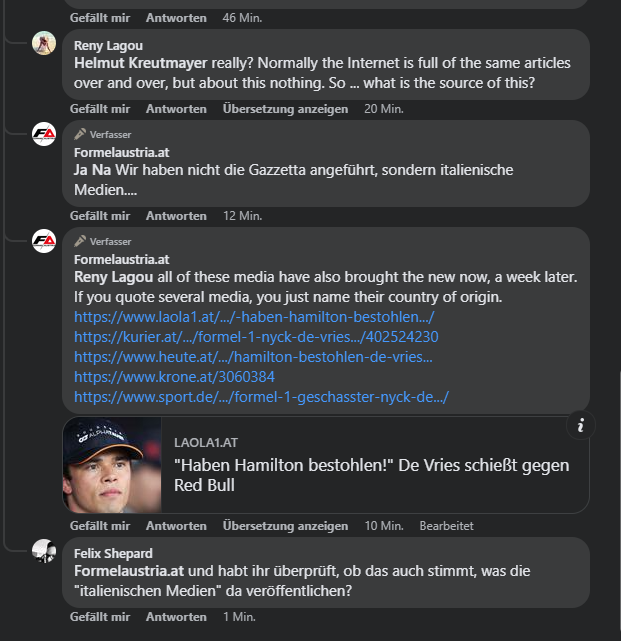Visit the sport.de geschasster Nyck de link
621x641 pixels.
pos(261,397)
